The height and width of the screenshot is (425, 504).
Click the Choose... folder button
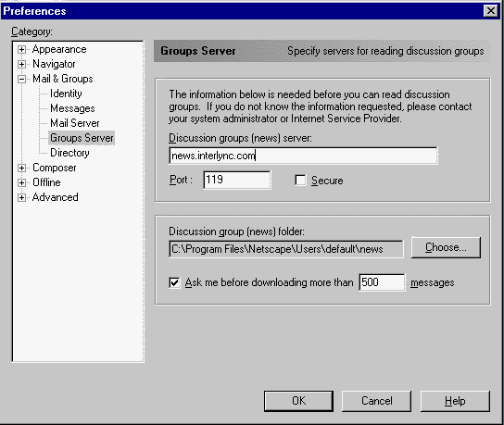pos(446,247)
